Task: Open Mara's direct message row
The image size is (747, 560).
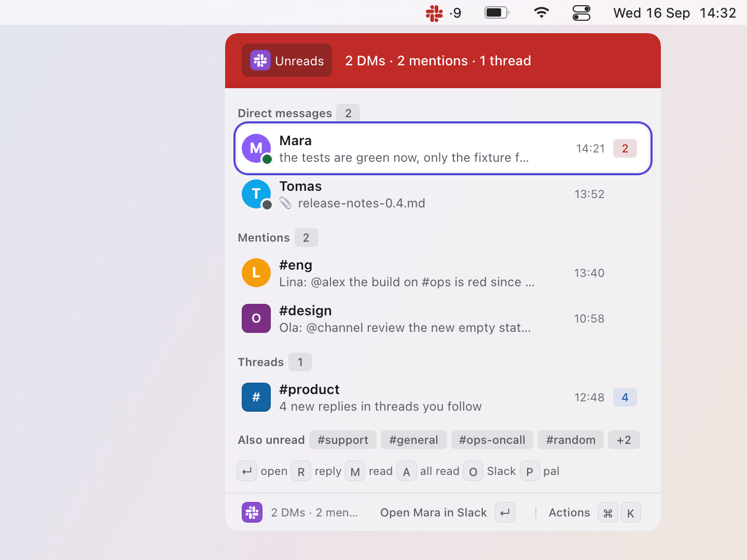Action: pyautogui.click(x=443, y=148)
